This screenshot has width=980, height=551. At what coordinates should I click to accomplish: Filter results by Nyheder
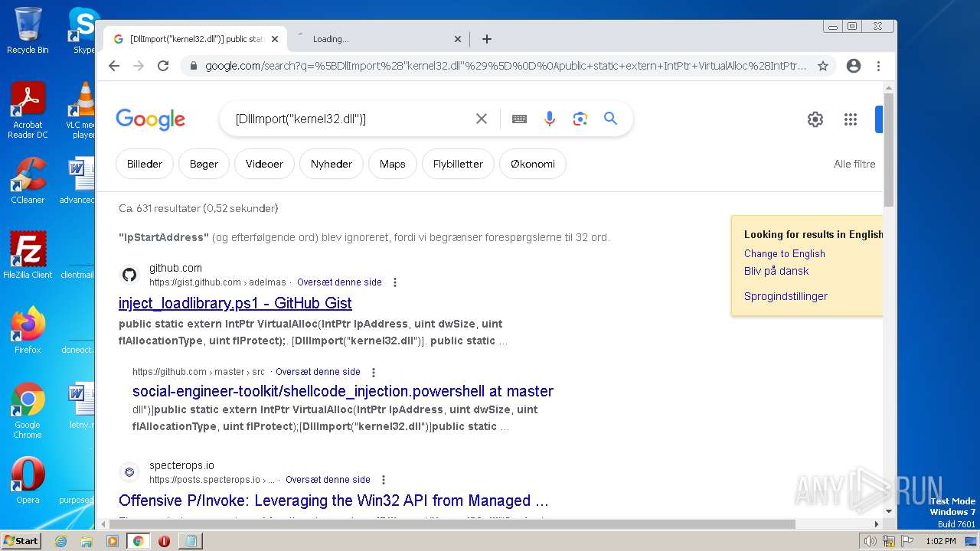(x=332, y=164)
